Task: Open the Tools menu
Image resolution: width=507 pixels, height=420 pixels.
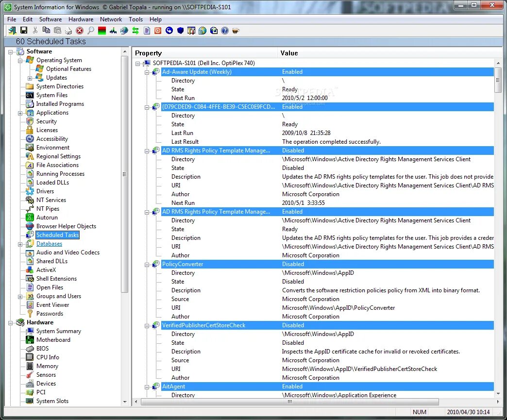Action: click(x=136, y=19)
